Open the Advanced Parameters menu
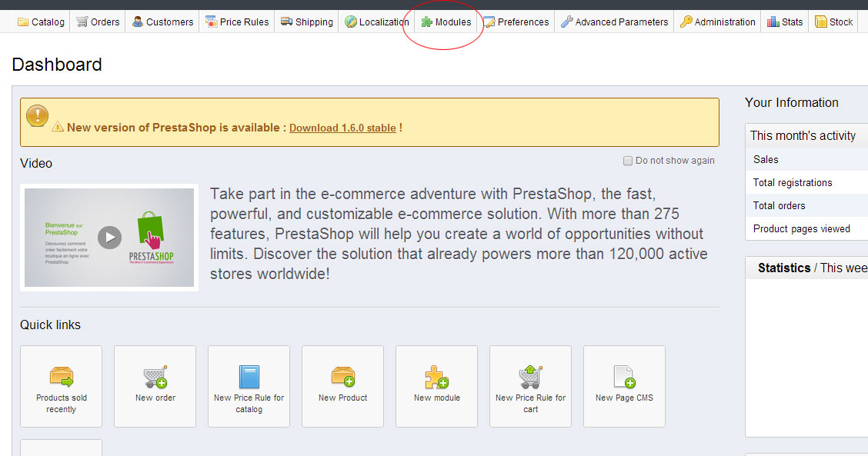 [614, 22]
